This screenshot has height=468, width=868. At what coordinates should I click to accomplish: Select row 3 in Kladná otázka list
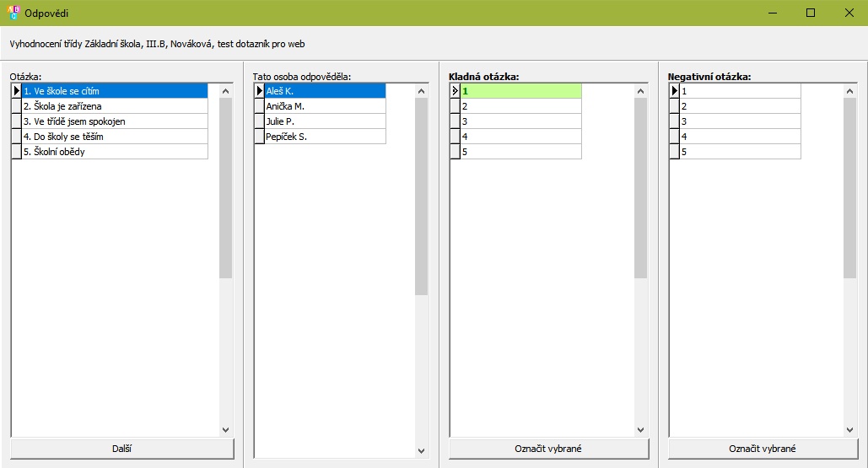(x=521, y=121)
